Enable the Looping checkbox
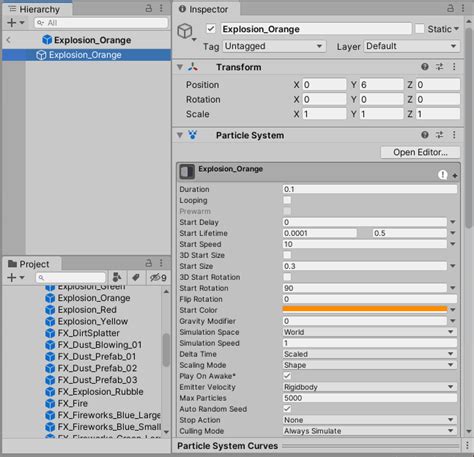 coord(287,200)
